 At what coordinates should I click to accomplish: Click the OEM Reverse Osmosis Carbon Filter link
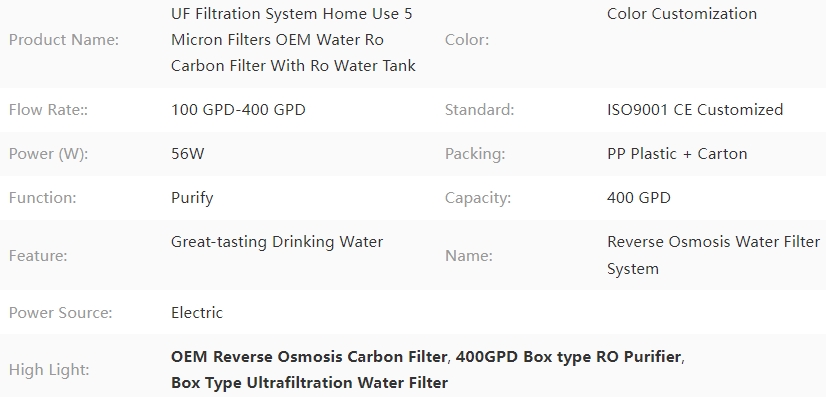click(x=309, y=357)
